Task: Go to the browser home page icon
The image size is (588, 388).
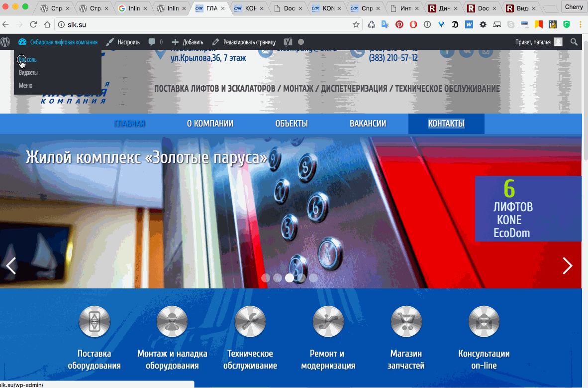Action: coord(47,24)
